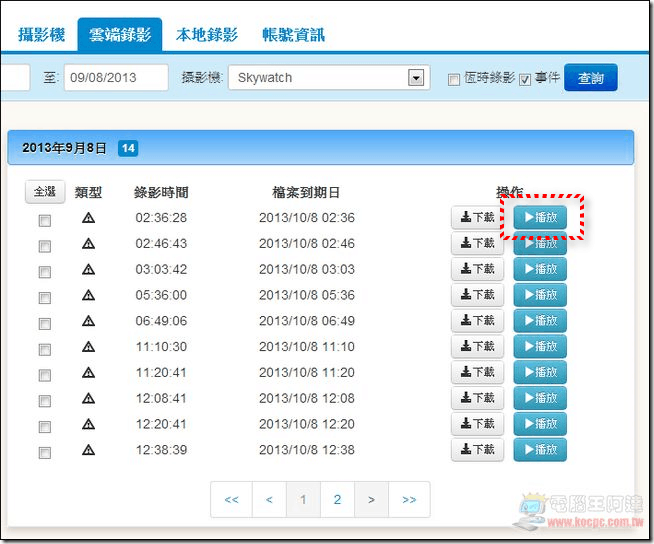The width and height of the screenshot is (654, 544).
Task: Go to next page with >
Action: point(371,499)
